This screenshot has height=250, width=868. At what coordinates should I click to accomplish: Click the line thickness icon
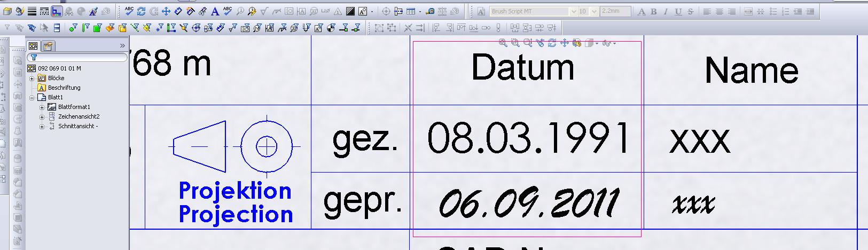point(32,11)
